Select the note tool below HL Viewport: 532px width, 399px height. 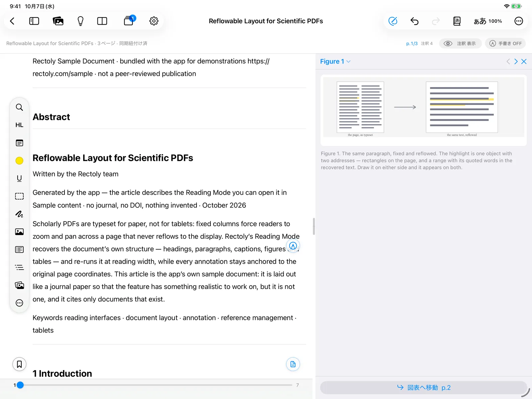pos(19,143)
